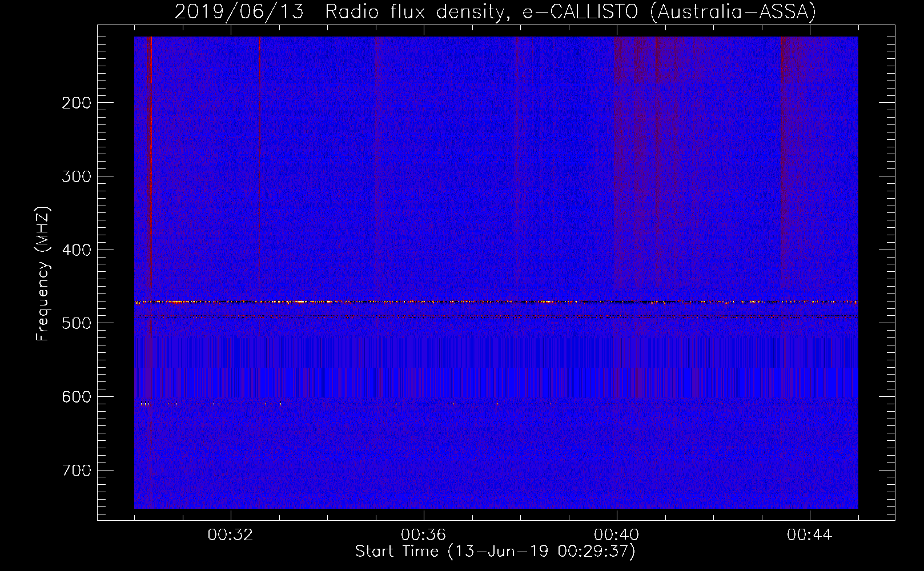
Task: Click the 700 frequency tick label
Action: coord(77,471)
